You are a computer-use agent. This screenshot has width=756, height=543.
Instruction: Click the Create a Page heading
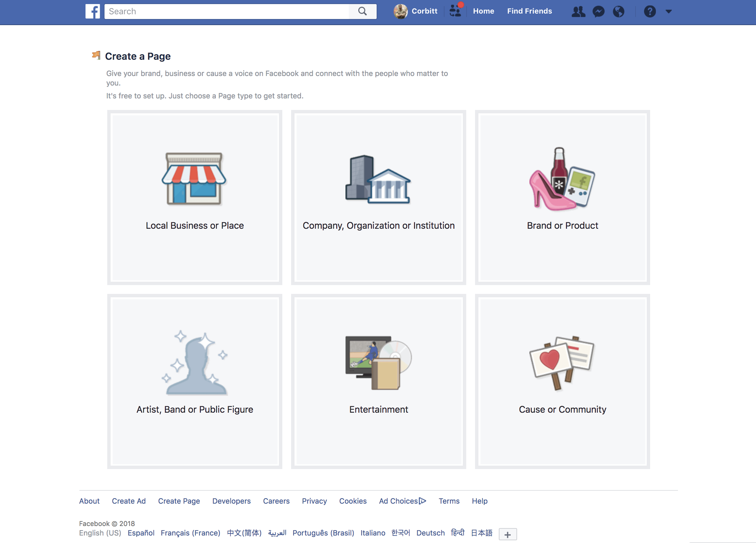tap(138, 56)
